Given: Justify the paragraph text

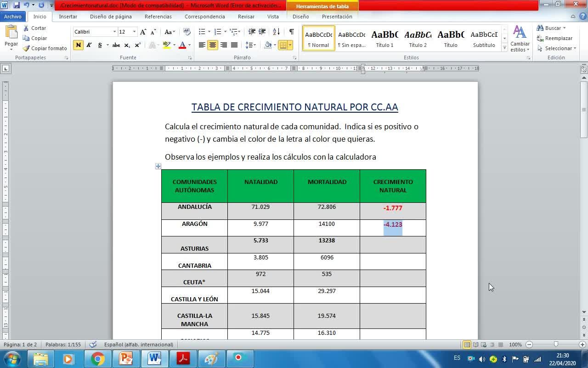Looking at the screenshot, I should 234,45.
